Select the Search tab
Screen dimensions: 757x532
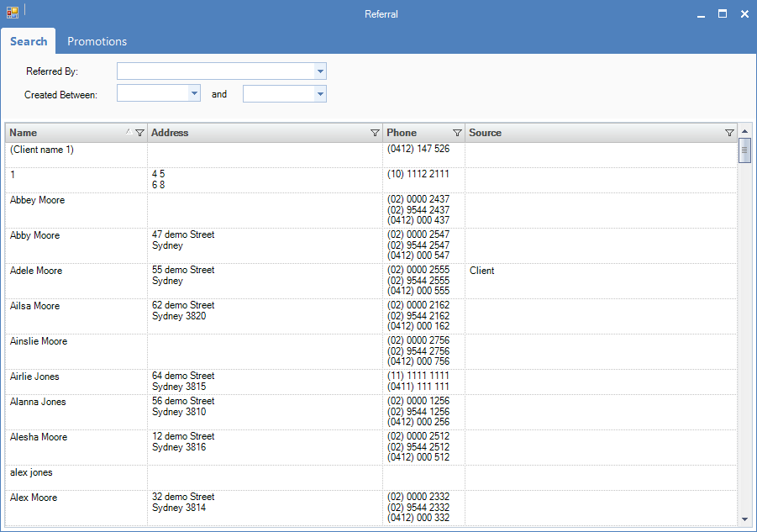[x=29, y=41]
